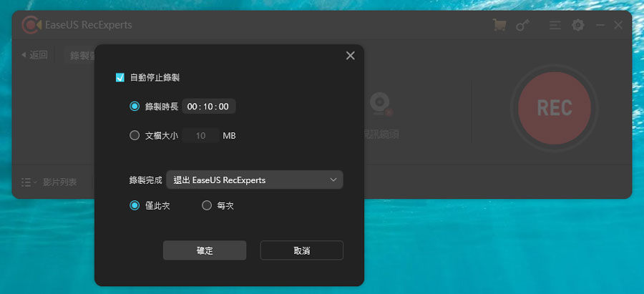Go back with the 返回 button
Viewport: 644px width, 294px height.
34,55
